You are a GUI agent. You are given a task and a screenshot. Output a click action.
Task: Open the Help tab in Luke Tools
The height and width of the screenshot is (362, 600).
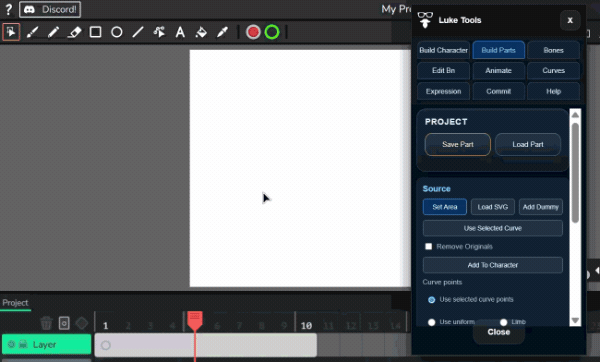tap(553, 91)
